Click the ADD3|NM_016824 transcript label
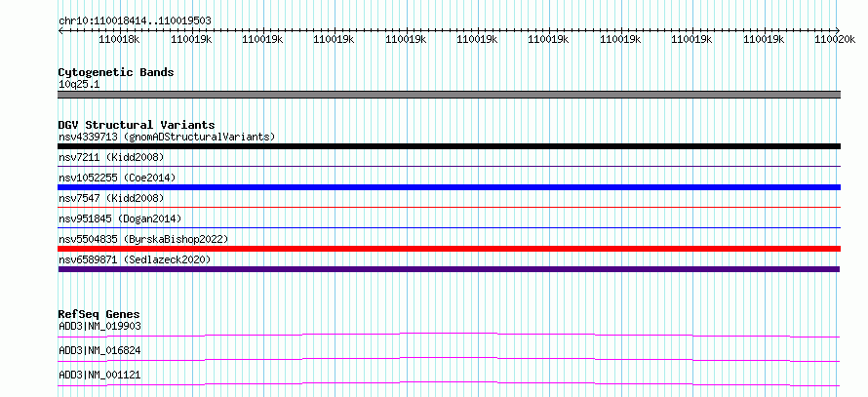The width and height of the screenshot is (868, 397). pos(99,350)
